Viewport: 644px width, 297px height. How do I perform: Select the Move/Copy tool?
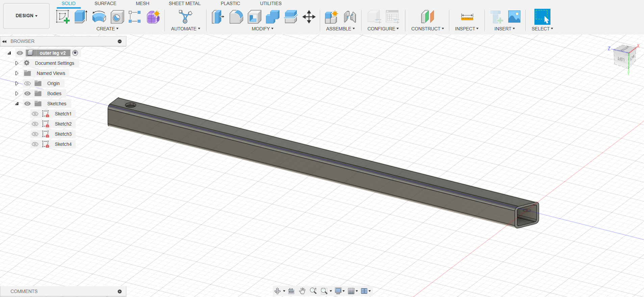coord(309,17)
